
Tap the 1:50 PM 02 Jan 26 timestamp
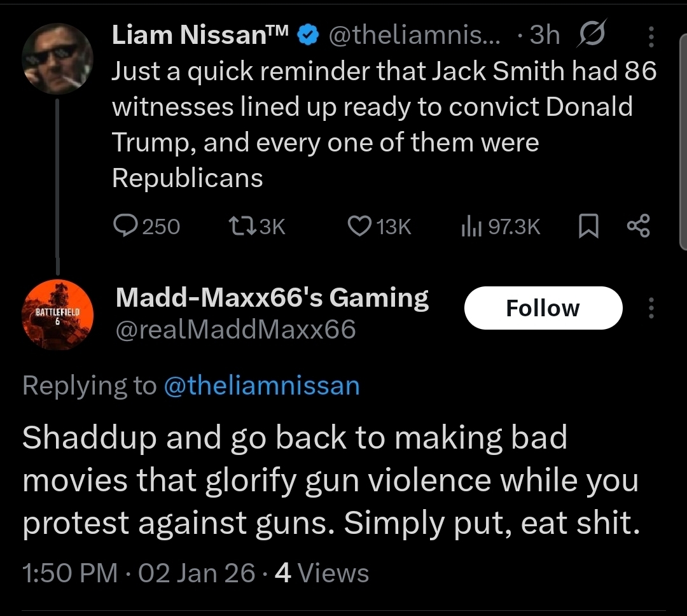tap(139, 573)
